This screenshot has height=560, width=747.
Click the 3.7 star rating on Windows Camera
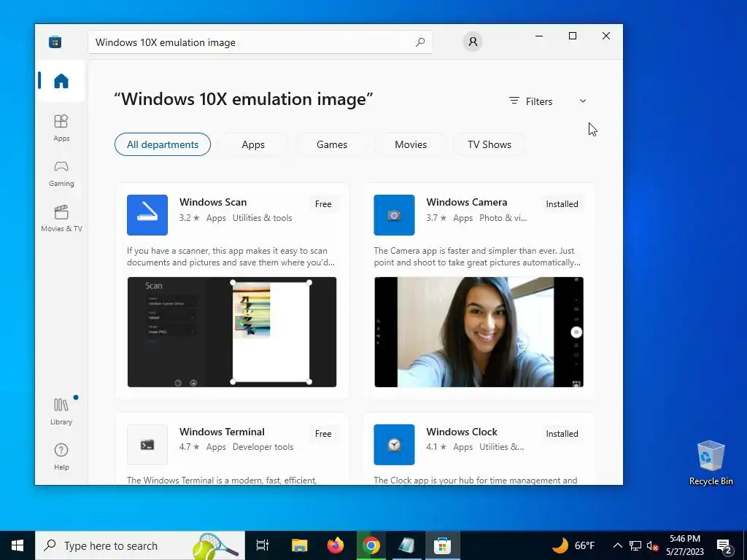(436, 217)
